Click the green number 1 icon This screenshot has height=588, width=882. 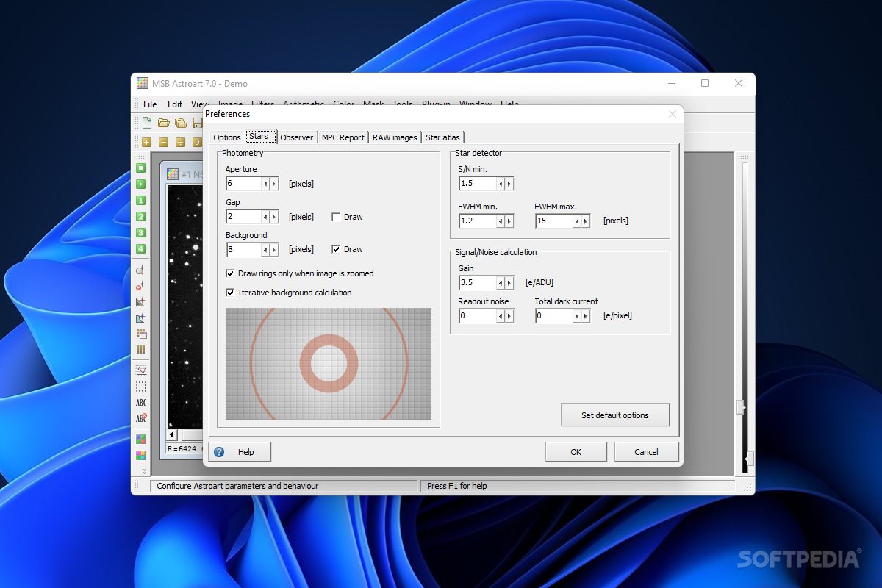click(140, 201)
